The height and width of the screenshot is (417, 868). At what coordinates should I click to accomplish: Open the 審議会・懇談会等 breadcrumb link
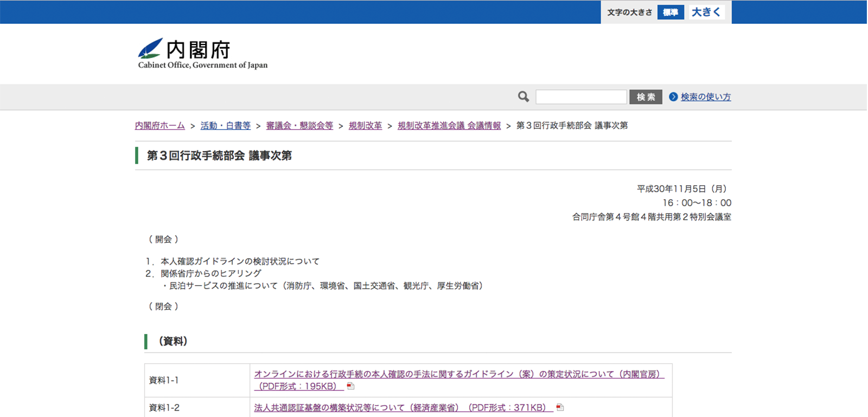pos(299,125)
